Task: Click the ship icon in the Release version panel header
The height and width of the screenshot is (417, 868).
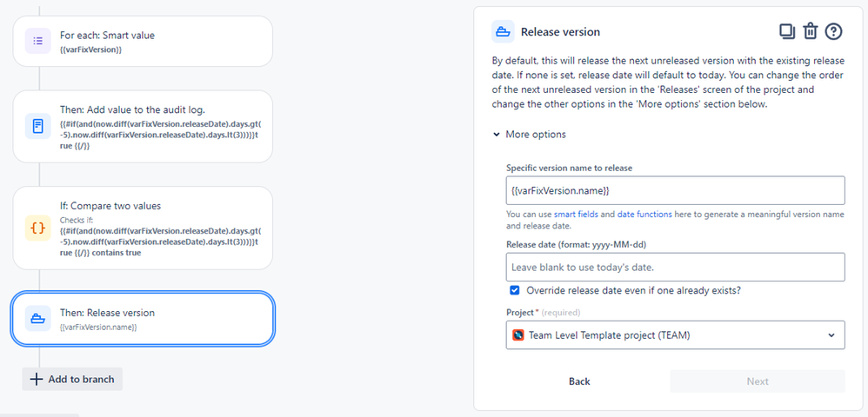Action: pyautogui.click(x=503, y=31)
